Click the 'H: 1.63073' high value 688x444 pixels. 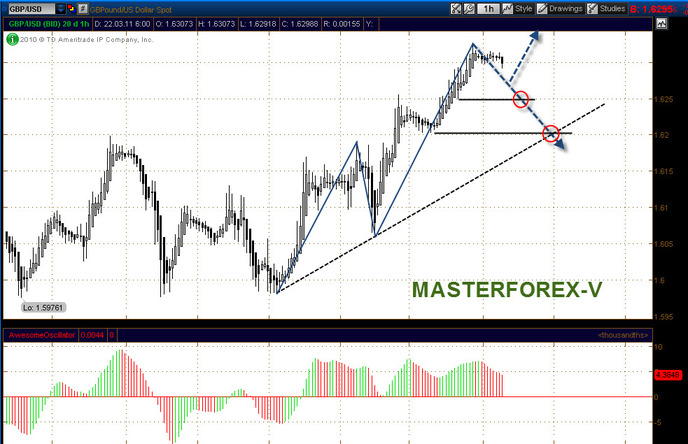(x=216, y=24)
